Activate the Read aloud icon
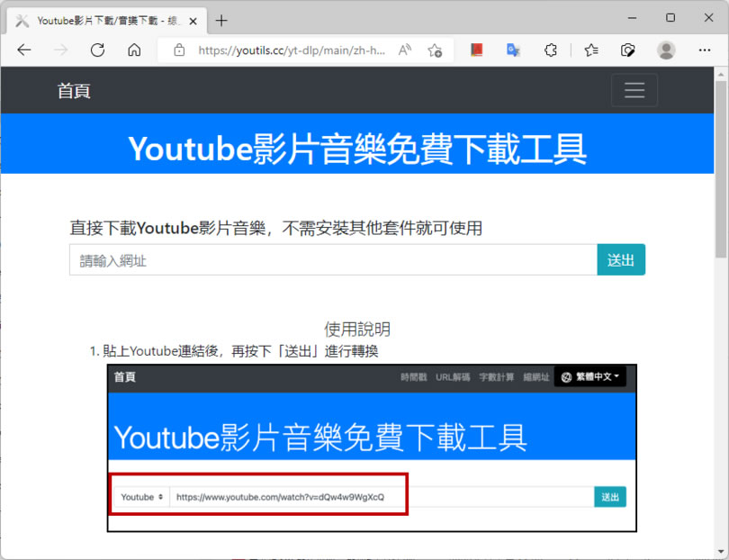Screen dimensions: 729x560 click(405, 50)
